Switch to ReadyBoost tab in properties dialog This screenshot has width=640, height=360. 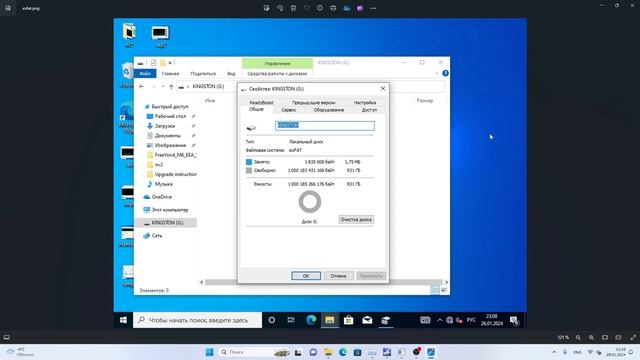pos(261,102)
